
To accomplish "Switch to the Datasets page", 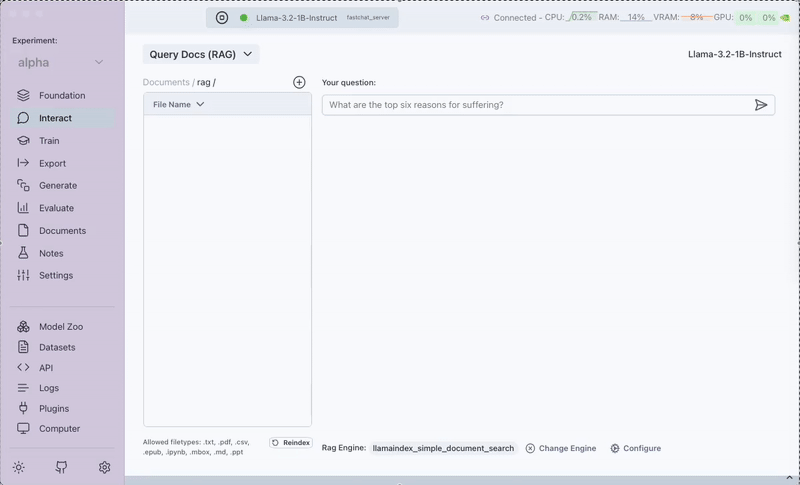I will pyautogui.click(x=57, y=347).
